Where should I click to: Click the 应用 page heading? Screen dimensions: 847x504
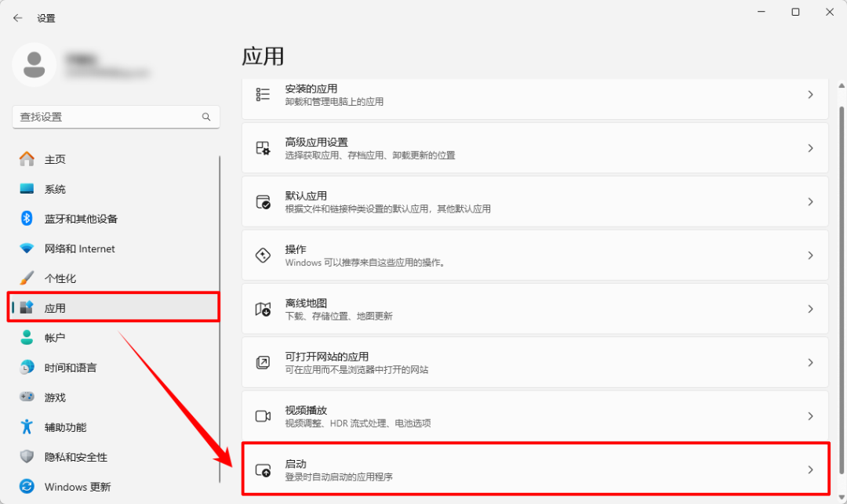coord(263,56)
